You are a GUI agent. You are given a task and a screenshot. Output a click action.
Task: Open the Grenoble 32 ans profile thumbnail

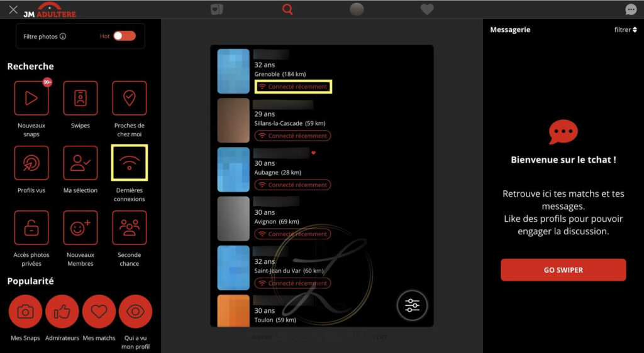(x=233, y=72)
